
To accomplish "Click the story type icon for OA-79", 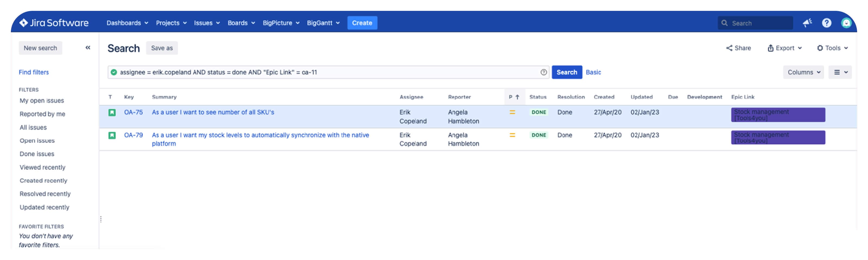I will (x=112, y=135).
